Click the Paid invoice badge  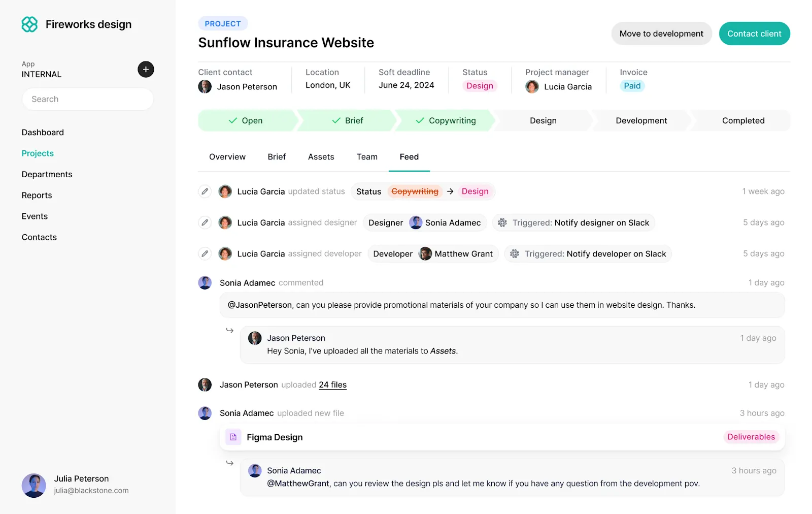click(632, 86)
